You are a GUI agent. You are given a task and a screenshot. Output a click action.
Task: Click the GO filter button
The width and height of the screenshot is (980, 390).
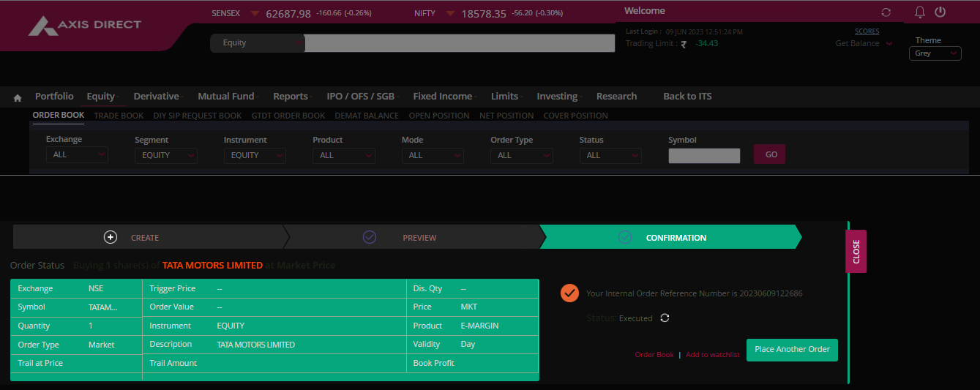point(769,154)
